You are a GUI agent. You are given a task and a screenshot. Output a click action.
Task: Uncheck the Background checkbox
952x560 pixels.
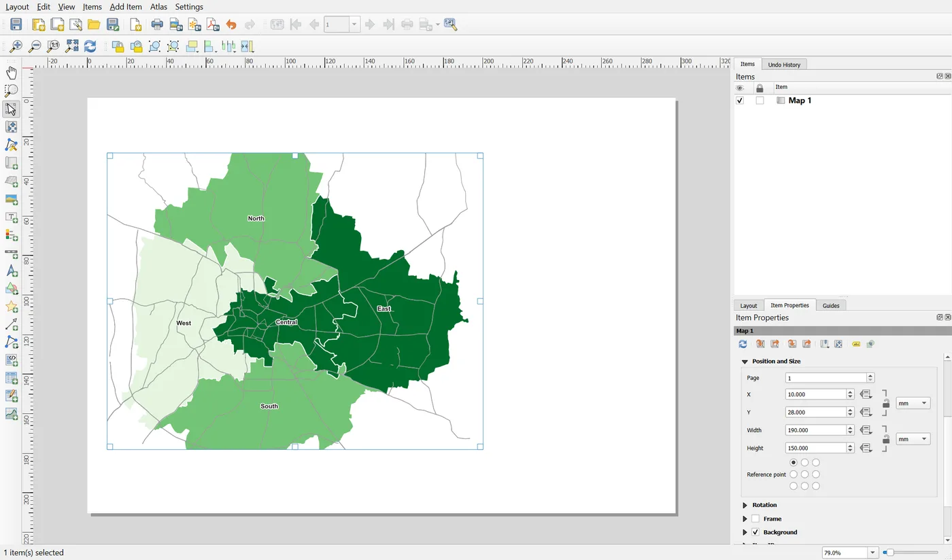point(755,532)
